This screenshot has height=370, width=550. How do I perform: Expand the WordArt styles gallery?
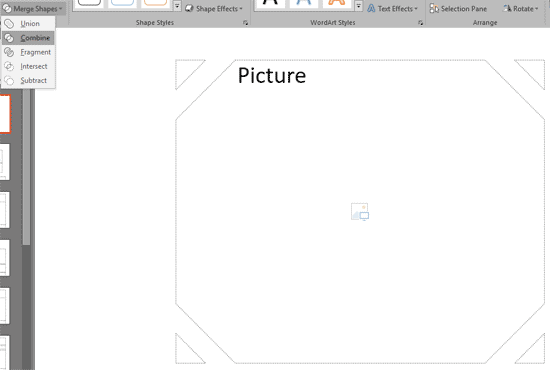(x=358, y=6)
